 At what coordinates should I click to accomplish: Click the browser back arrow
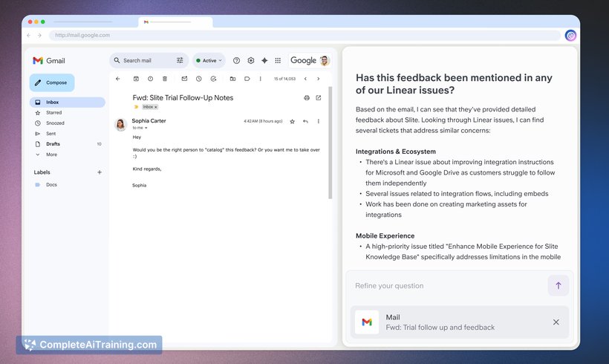click(x=29, y=36)
